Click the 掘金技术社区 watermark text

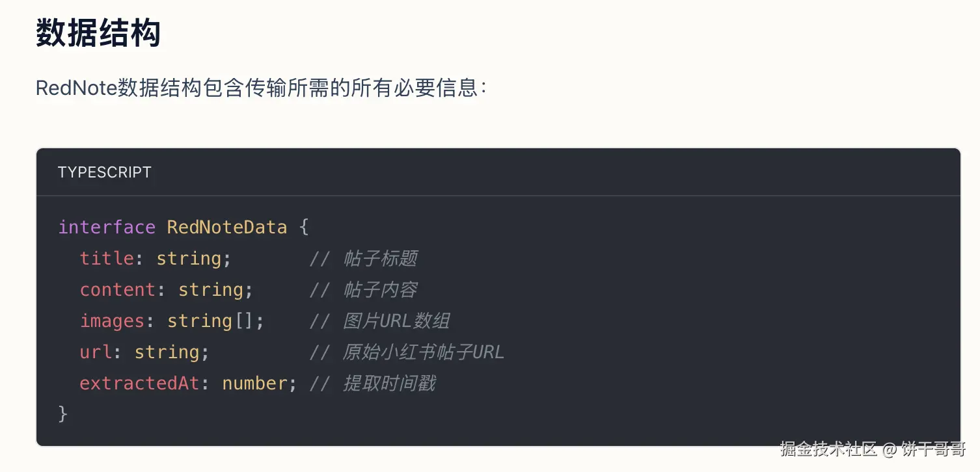[828, 449]
